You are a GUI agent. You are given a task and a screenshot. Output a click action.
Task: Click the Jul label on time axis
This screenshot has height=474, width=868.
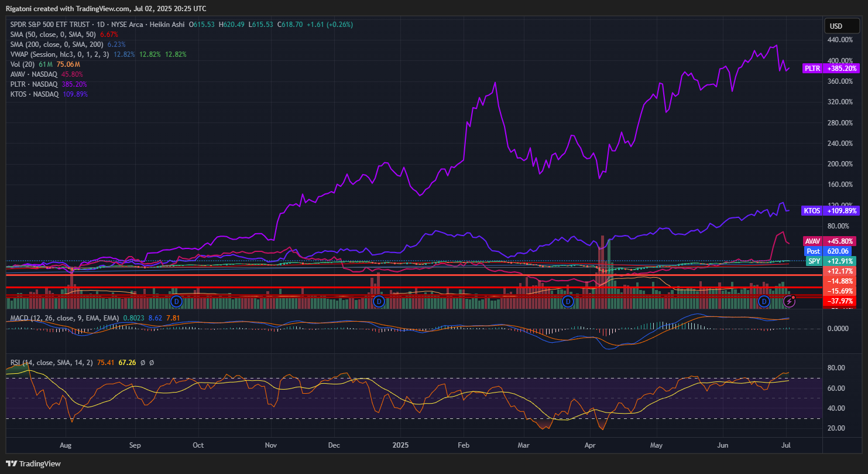785,445
